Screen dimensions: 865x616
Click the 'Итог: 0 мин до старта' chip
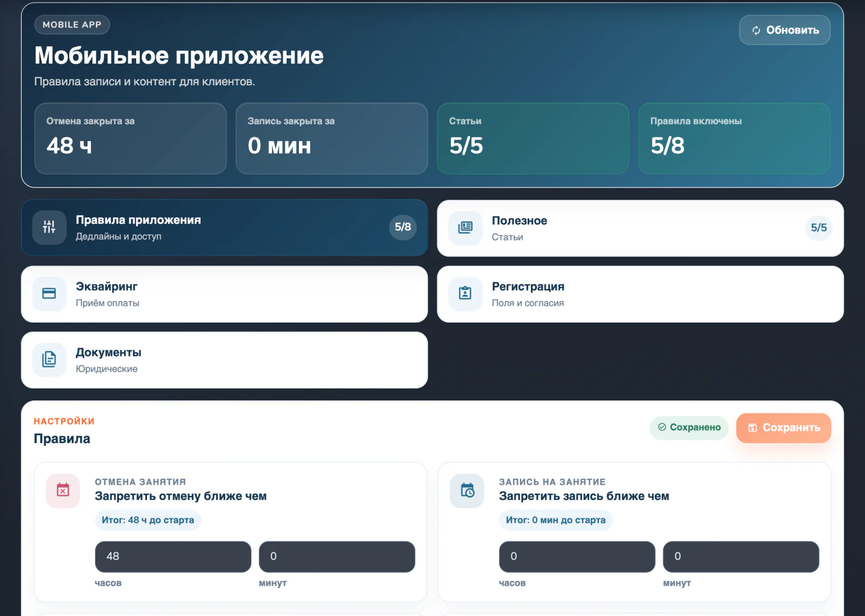556,520
